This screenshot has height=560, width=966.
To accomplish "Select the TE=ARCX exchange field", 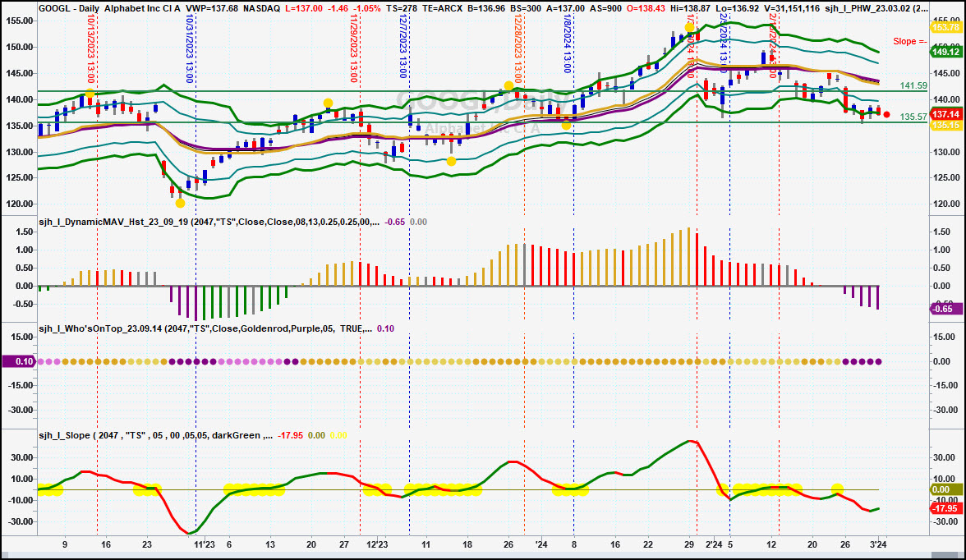I will 442,9.
